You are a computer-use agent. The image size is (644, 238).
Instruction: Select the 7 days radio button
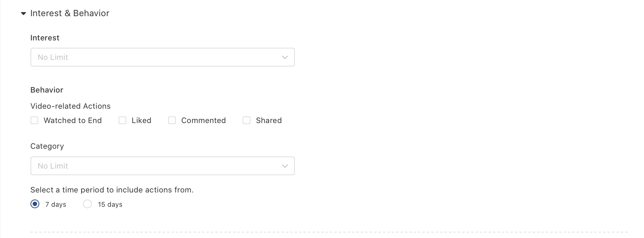pyautogui.click(x=35, y=204)
